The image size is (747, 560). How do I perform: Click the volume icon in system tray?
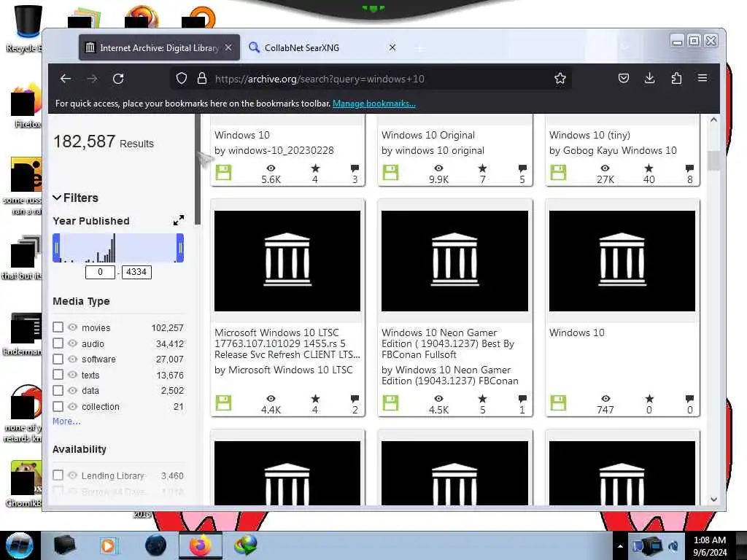pyautogui.click(x=673, y=546)
